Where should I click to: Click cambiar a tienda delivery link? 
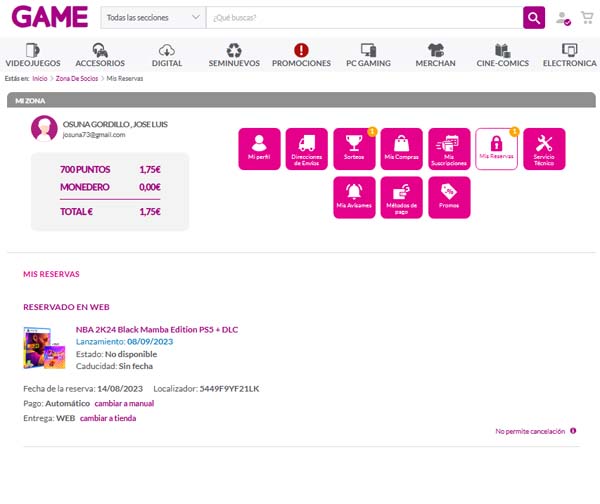coord(108,418)
